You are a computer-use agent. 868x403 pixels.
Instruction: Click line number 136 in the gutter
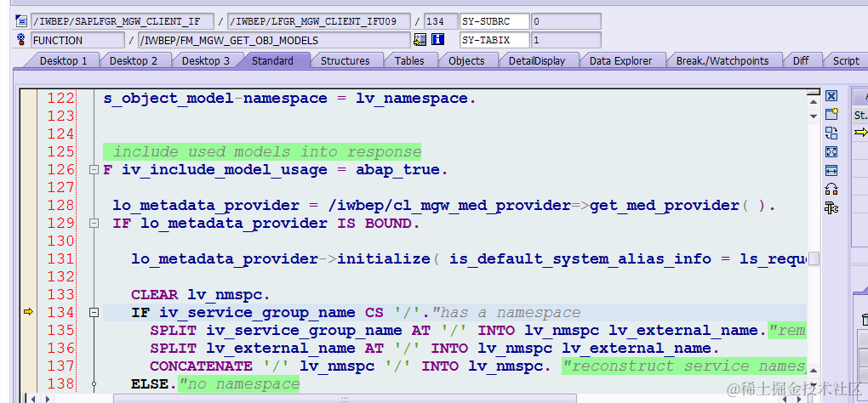[61, 349]
